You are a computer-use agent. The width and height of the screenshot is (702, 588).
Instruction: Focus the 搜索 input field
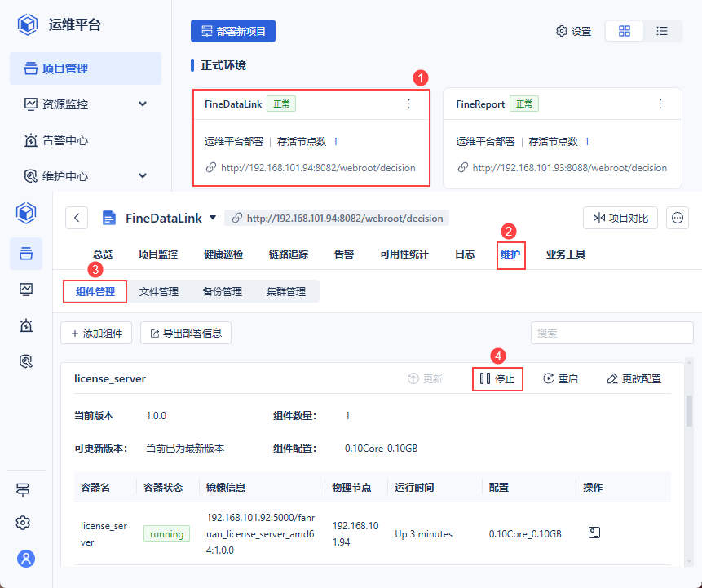[x=612, y=333]
